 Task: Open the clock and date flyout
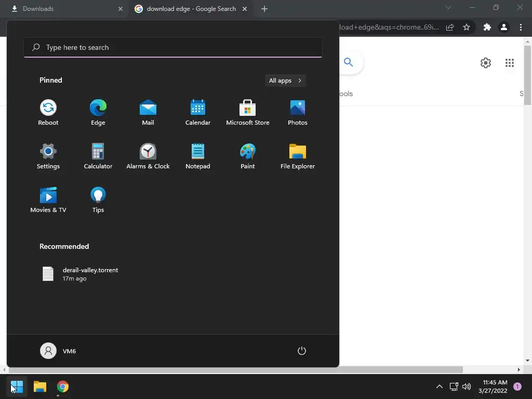493,387
